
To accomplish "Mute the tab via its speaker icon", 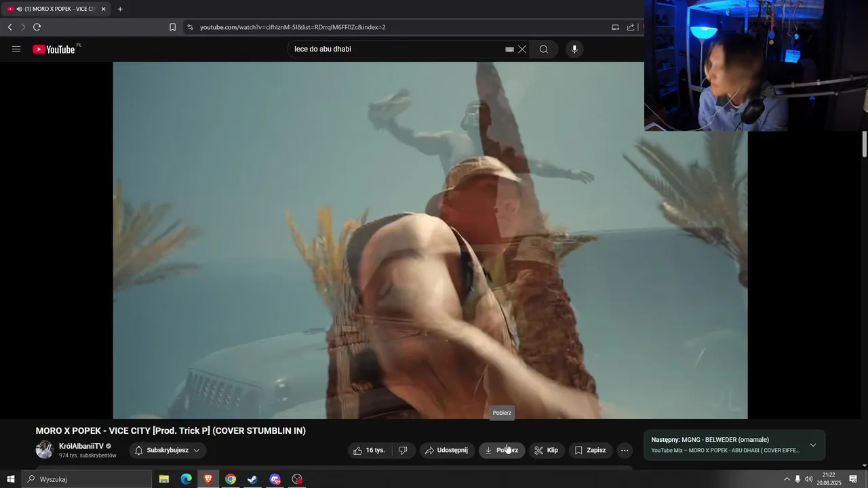I will [x=18, y=9].
